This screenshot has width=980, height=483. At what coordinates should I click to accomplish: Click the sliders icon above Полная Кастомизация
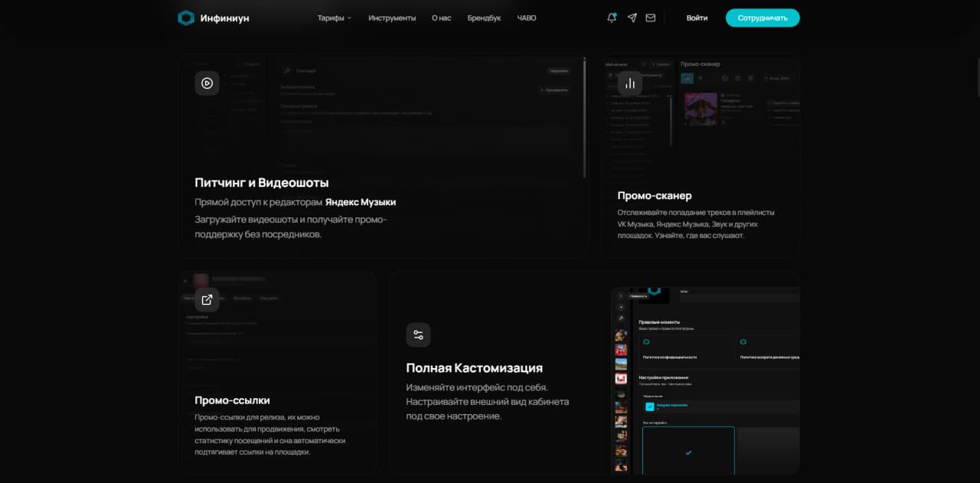(418, 335)
